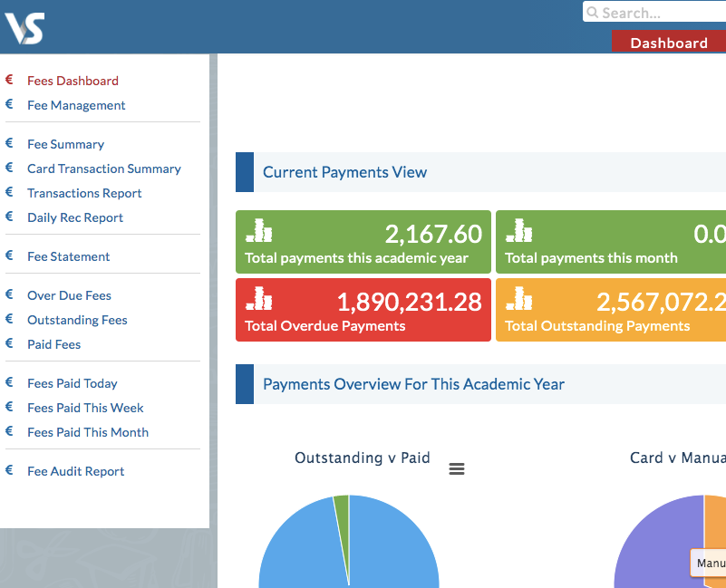Click the € icon beside Fee Management
Image resolution: width=726 pixels, height=588 pixels.
click(x=8, y=105)
